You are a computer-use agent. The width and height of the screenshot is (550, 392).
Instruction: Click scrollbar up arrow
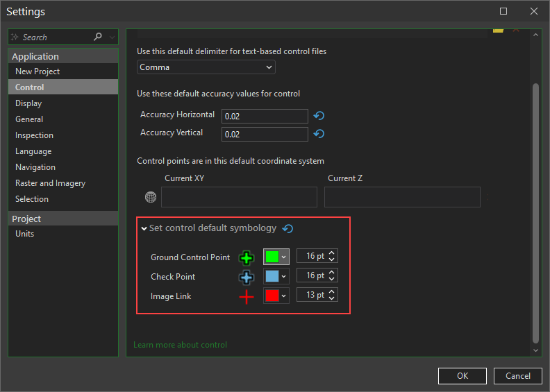(x=535, y=35)
